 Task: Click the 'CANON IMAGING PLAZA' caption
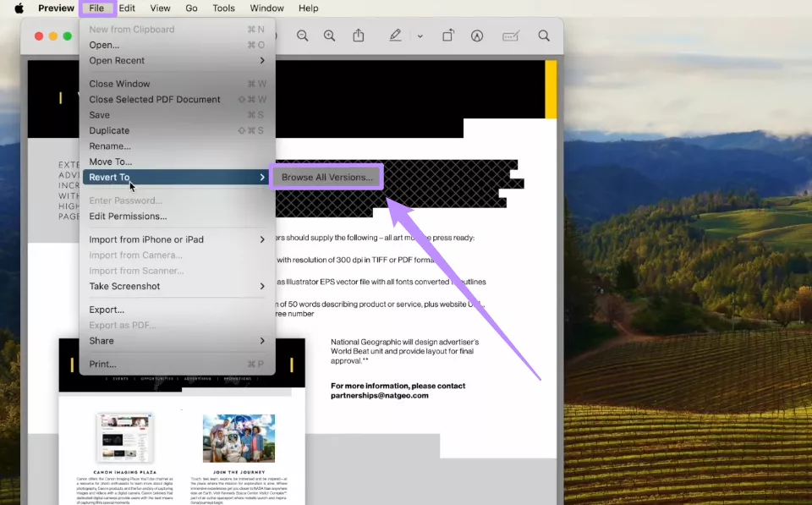[x=125, y=472]
